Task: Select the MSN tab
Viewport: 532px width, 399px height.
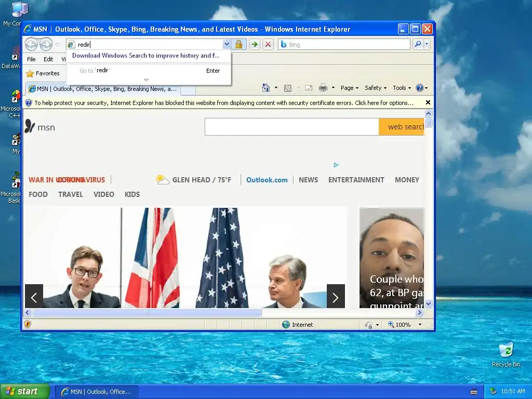Action: [102, 89]
